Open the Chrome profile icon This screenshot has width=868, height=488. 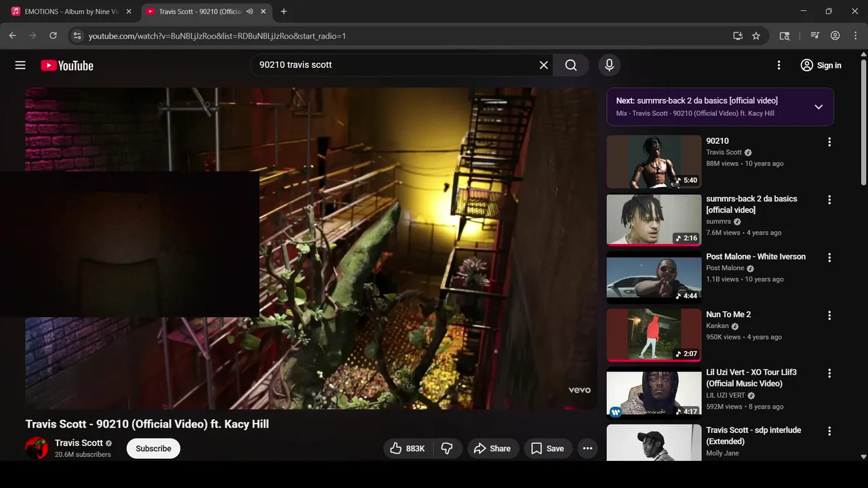coord(835,36)
